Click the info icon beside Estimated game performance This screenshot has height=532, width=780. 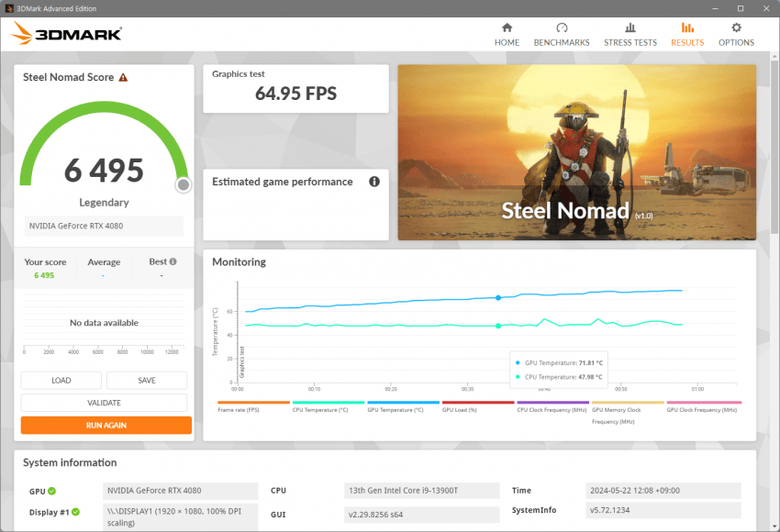374,182
